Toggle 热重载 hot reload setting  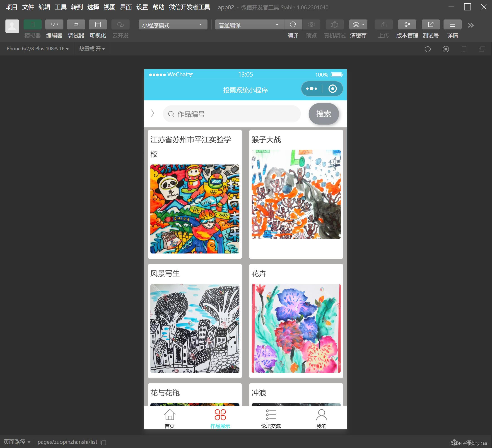[92, 48]
